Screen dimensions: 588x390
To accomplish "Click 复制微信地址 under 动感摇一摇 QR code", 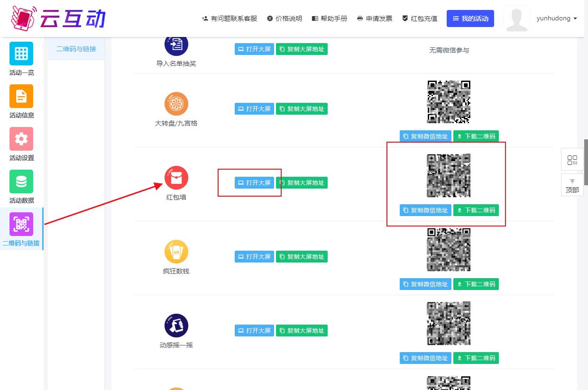I will pyautogui.click(x=425, y=358).
